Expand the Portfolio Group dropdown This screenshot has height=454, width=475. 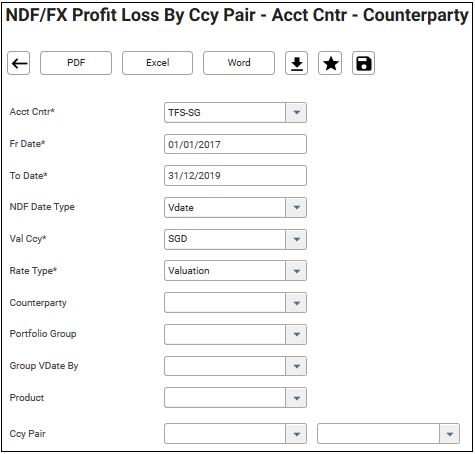[x=296, y=334]
